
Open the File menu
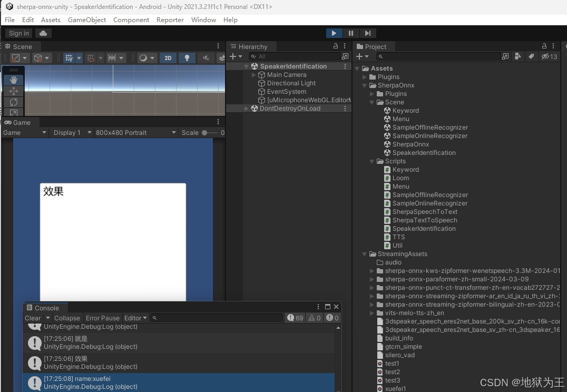pyautogui.click(x=10, y=20)
